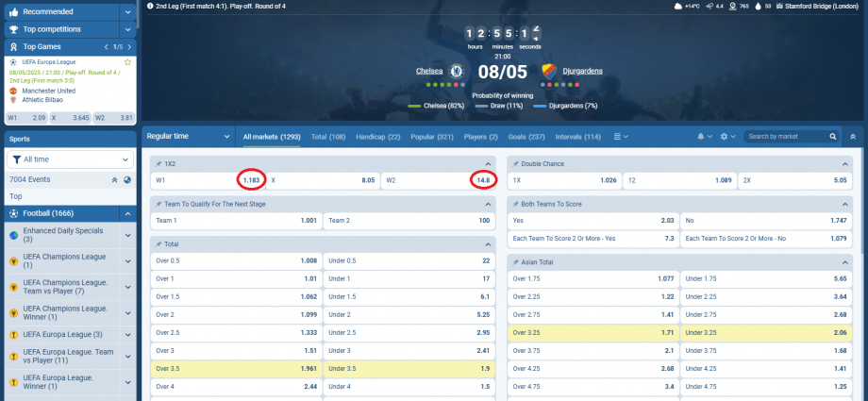This screenshot has height=401, width=868.
Task: Collapse the Asian Total market panel
Action: tap(845, 262)
